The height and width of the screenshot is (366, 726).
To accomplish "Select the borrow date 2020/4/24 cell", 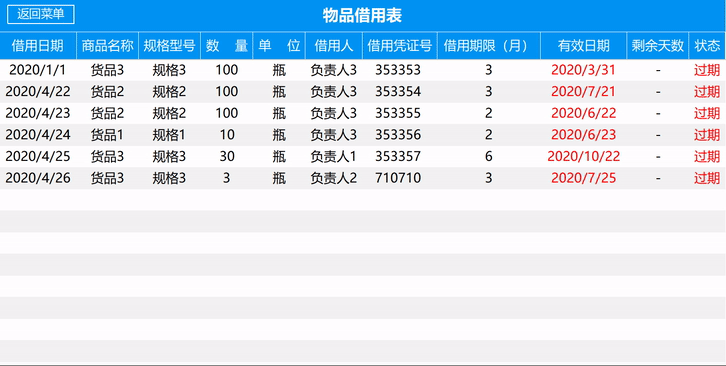I will point(38,134).
